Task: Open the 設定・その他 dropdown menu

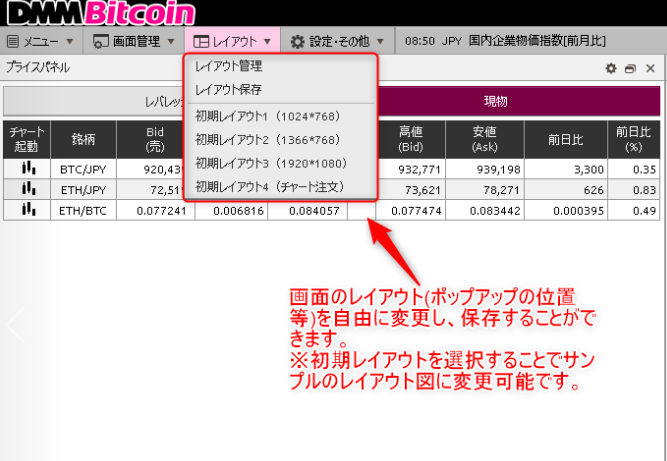Action: point(337,41)
